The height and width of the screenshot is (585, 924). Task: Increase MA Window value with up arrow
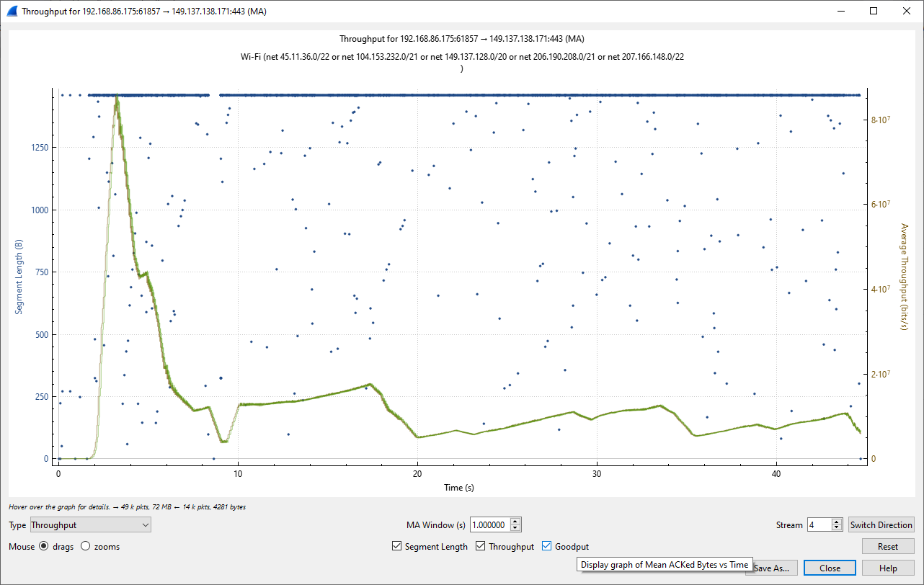tap(515, 522)
